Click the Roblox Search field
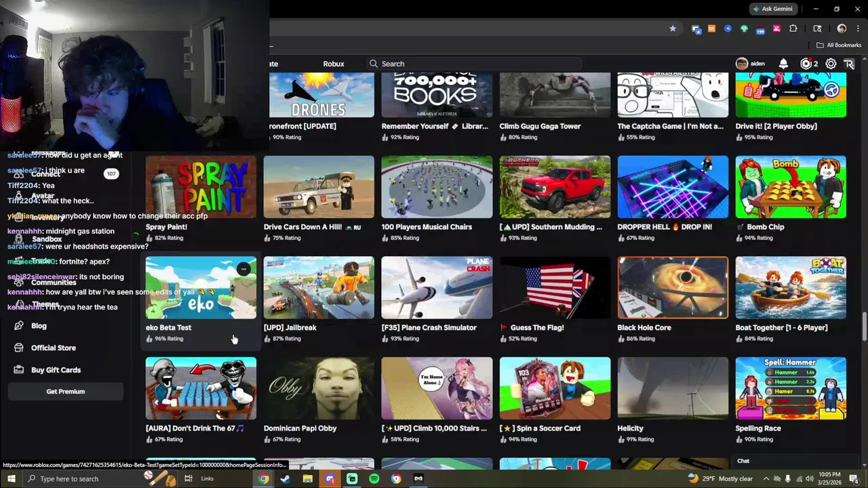This screenshot has width=868, height=488. pos(474,64)
